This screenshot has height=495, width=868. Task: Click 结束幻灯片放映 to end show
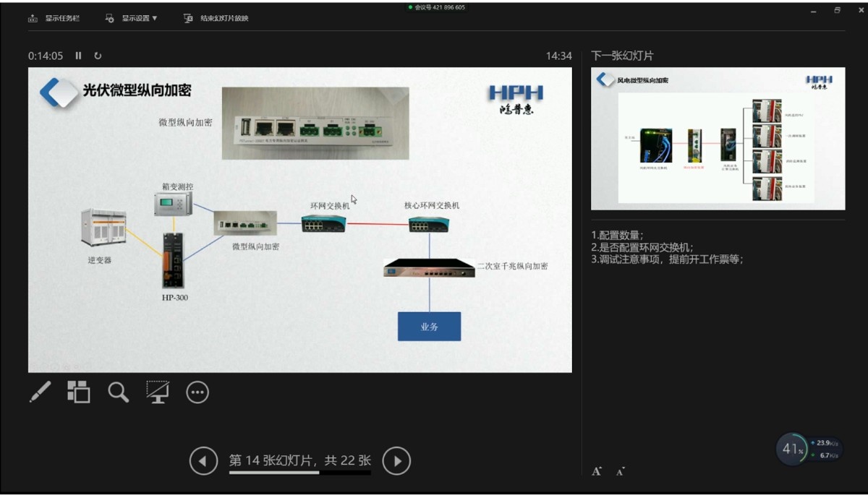(216, 18)
